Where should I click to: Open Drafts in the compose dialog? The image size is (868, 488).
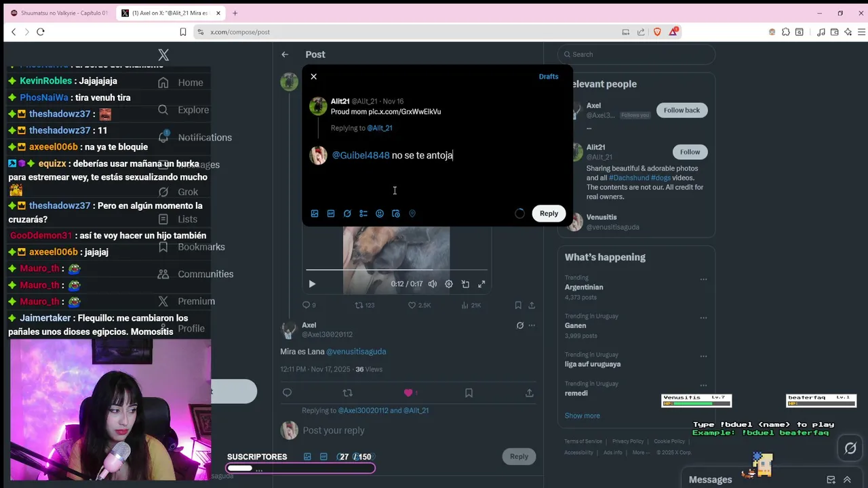pos(549,77)
